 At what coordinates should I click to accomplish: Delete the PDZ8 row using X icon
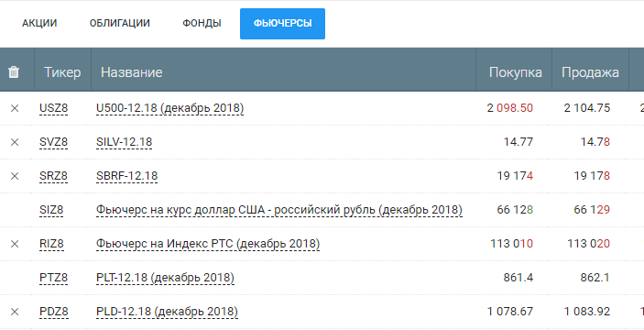[x=15, y=312]
